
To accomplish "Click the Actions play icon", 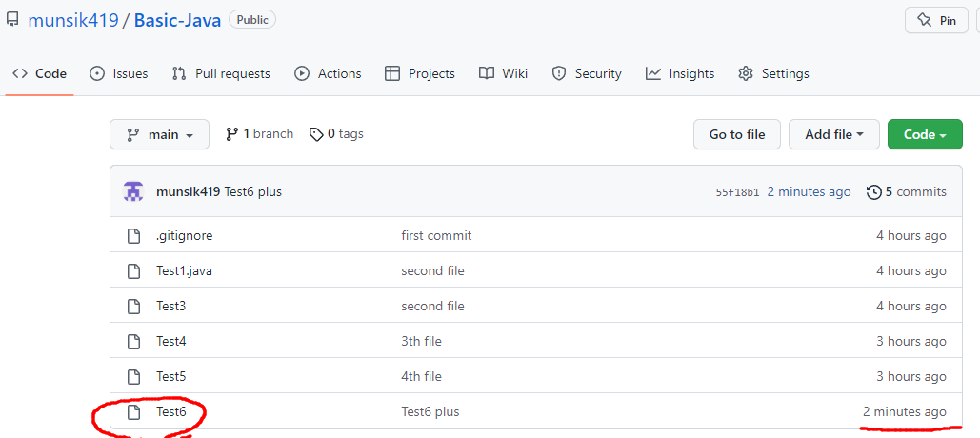I will [302, 73].
